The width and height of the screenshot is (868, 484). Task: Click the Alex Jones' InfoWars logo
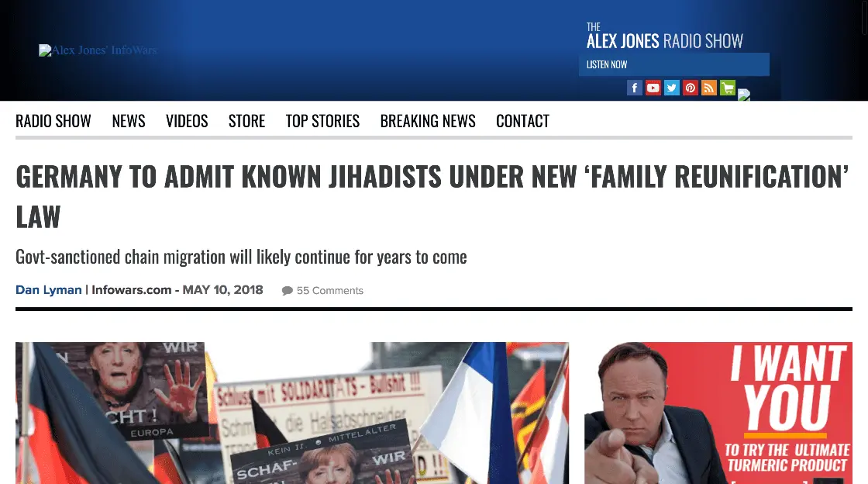click(x=98, y=50)
